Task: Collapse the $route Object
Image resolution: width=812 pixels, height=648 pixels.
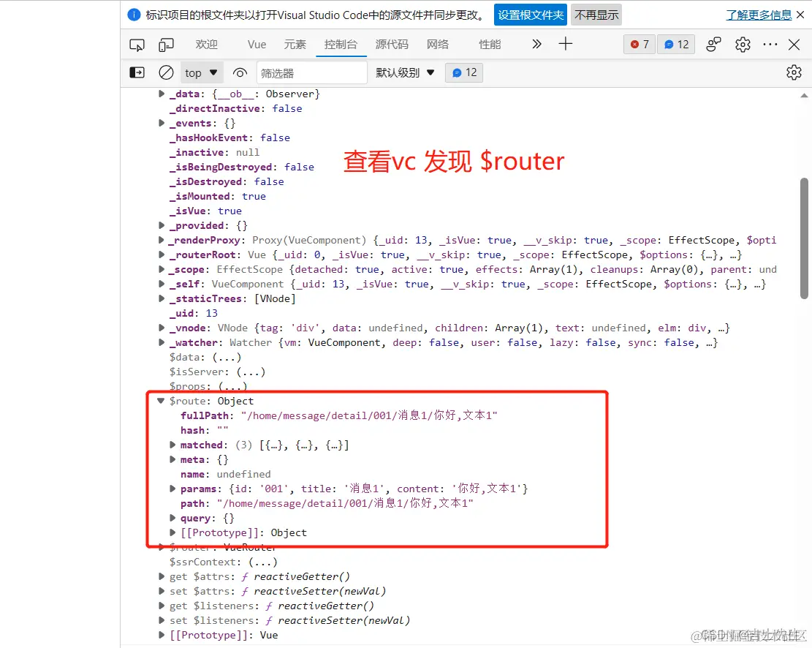Action: [161, 401]
